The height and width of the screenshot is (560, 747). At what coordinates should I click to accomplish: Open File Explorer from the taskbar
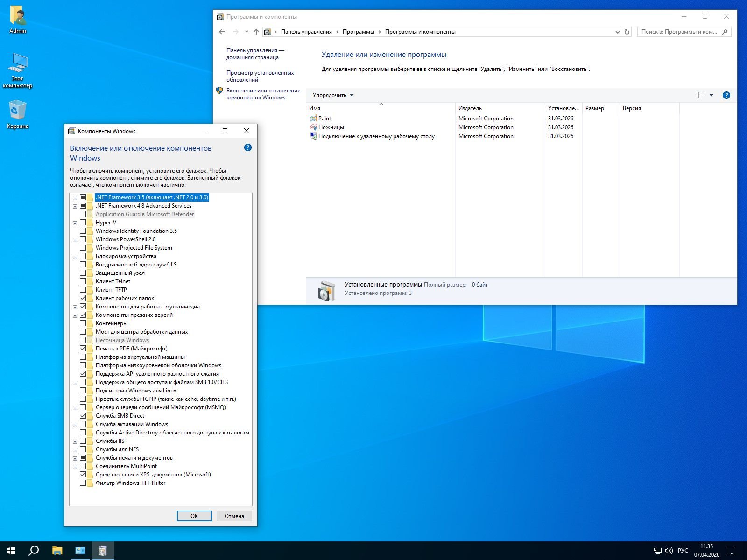click(57, 551)
